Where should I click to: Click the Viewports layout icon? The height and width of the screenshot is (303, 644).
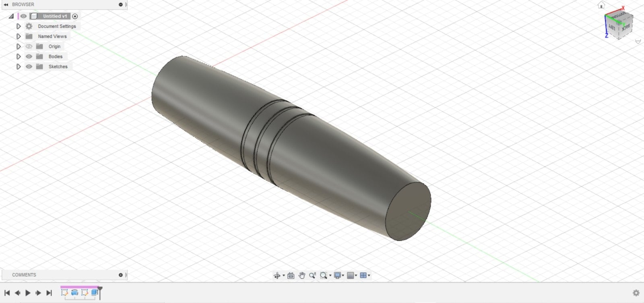363,276
